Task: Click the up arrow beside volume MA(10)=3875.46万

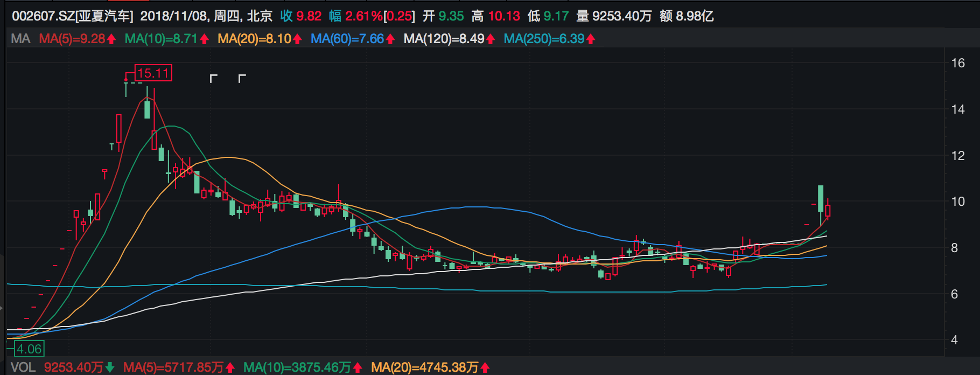Action: [x=358, y=367]
